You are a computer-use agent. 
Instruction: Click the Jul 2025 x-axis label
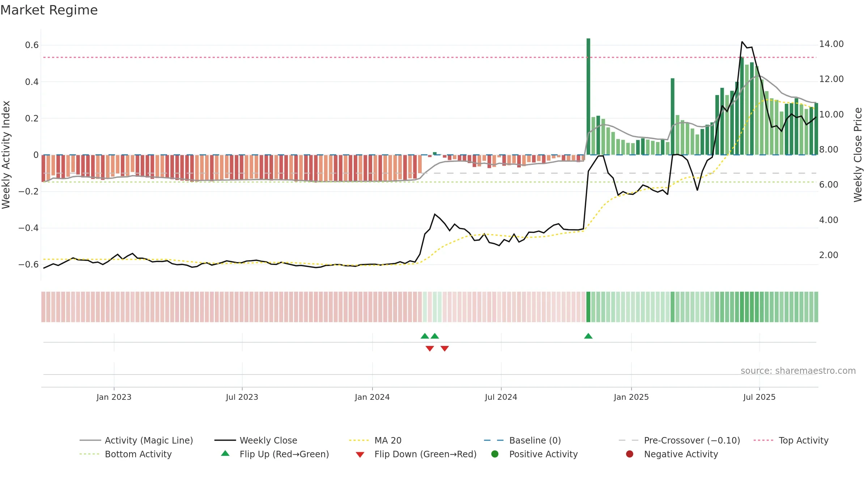click(x=759, y=397)
